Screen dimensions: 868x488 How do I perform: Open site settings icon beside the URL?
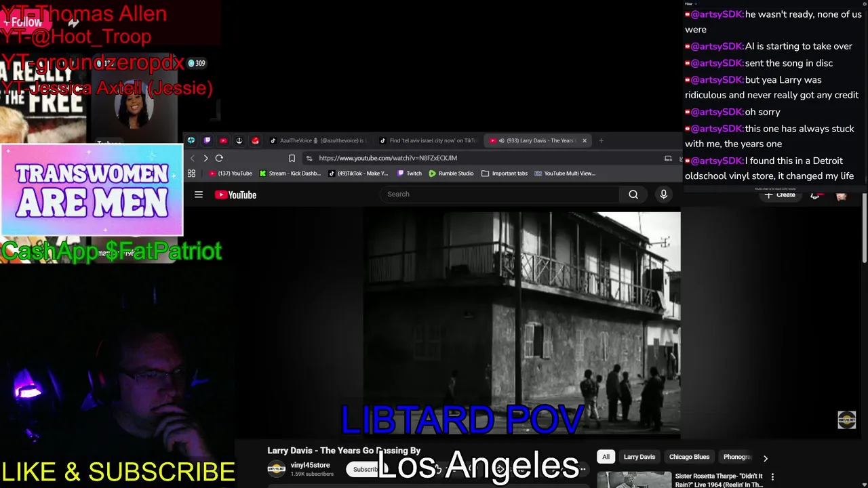(309, 158)
